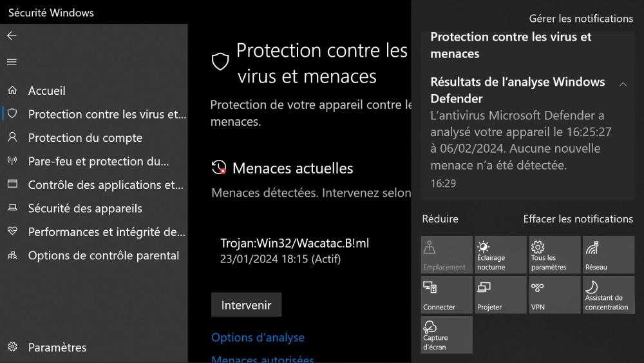Open Contrôle des applications menu item
Viewport: 644px width, 363px height.
click(106, 185)
